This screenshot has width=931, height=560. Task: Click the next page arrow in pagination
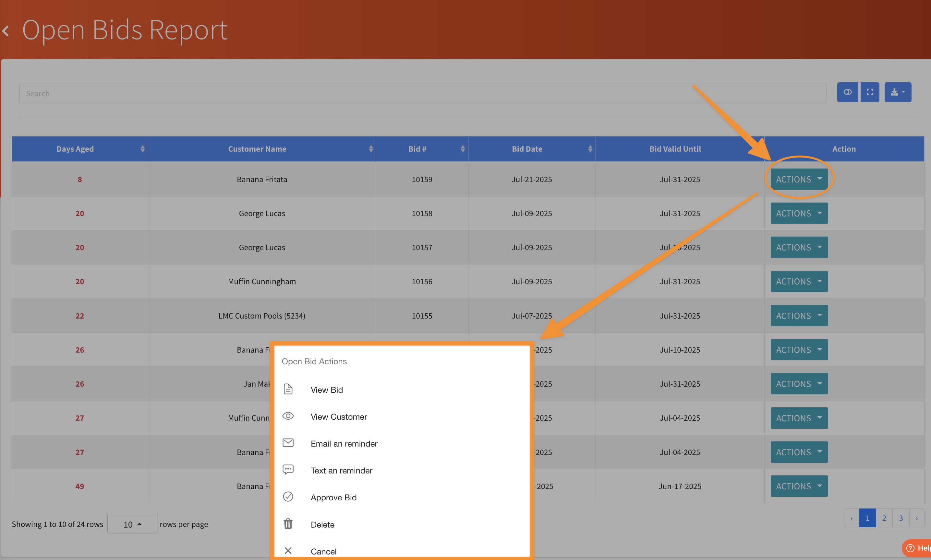pos(917,518)
